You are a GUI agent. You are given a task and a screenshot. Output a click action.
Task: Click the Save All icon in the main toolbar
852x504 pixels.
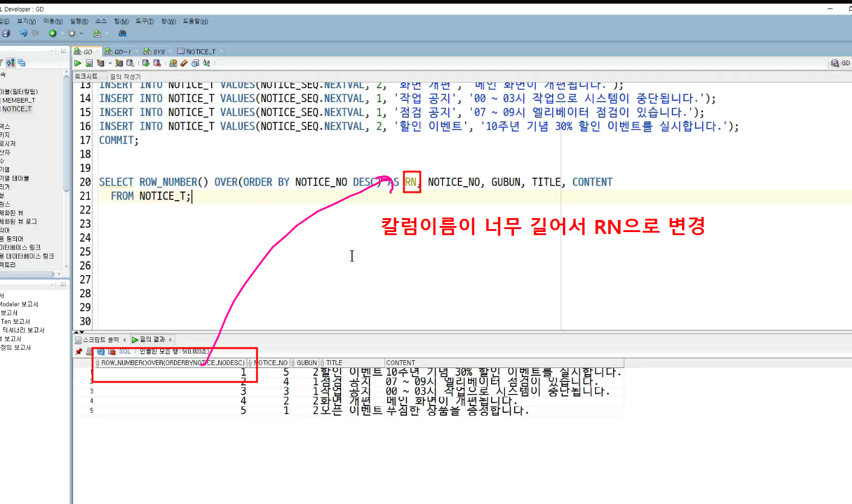[x=6, y=33]
